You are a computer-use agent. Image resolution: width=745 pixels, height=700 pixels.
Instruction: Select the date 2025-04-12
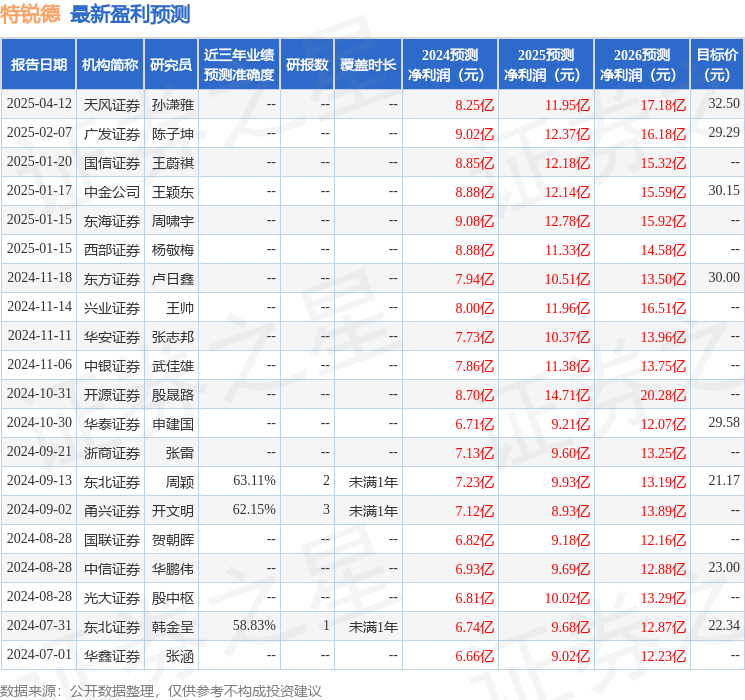(39, 104)
